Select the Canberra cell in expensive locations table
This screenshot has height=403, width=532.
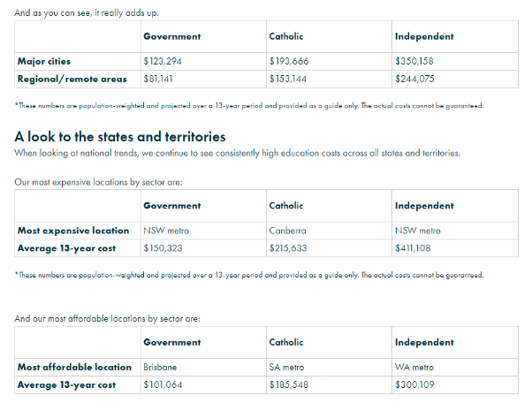point(287,231)
